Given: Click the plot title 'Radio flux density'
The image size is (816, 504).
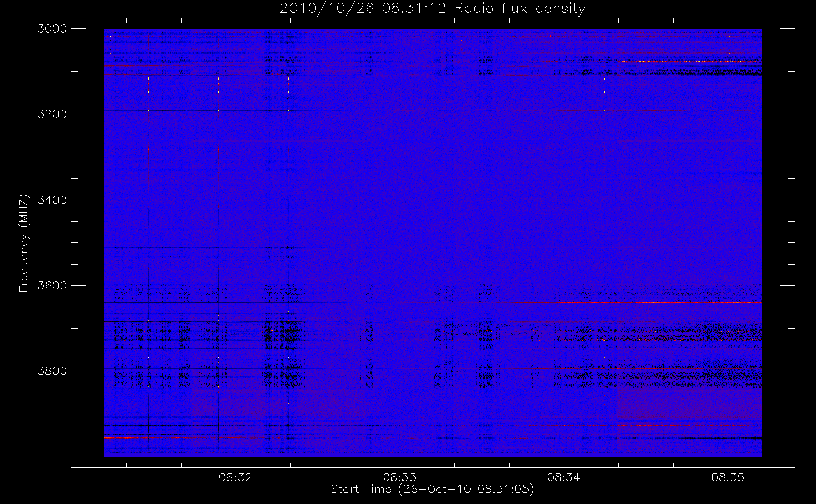Looking at the screenshot, I should coord(520,8).
